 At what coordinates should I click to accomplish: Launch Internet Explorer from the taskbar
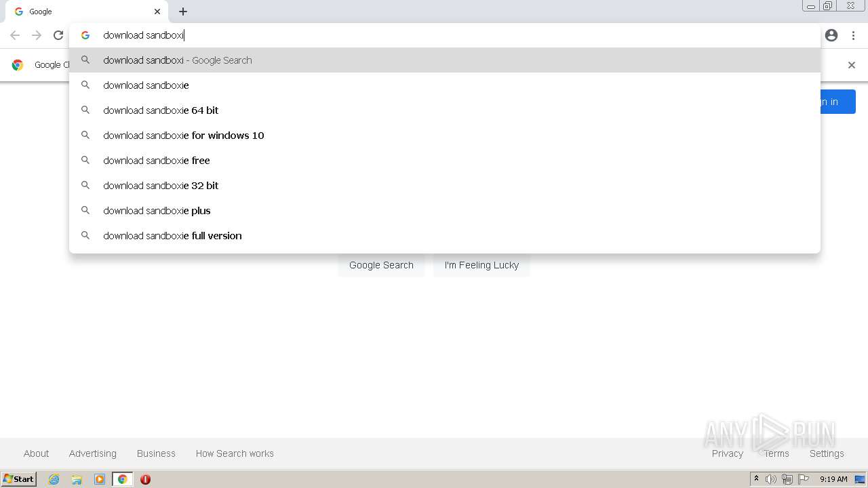click(54, 479)
